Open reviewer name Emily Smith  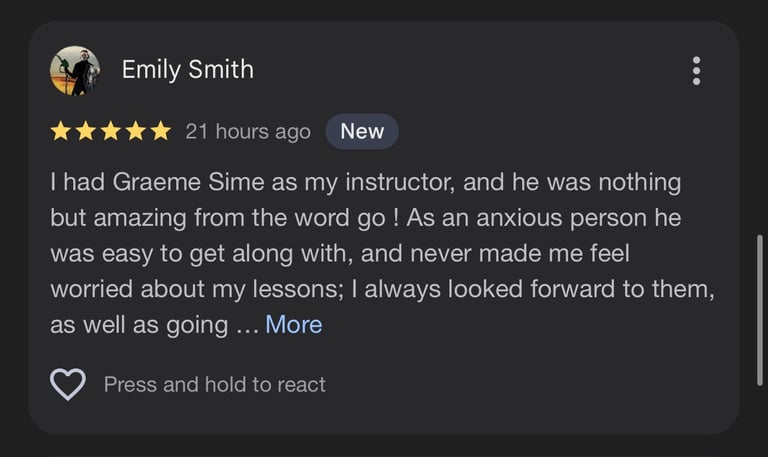[x=188, y=70]
